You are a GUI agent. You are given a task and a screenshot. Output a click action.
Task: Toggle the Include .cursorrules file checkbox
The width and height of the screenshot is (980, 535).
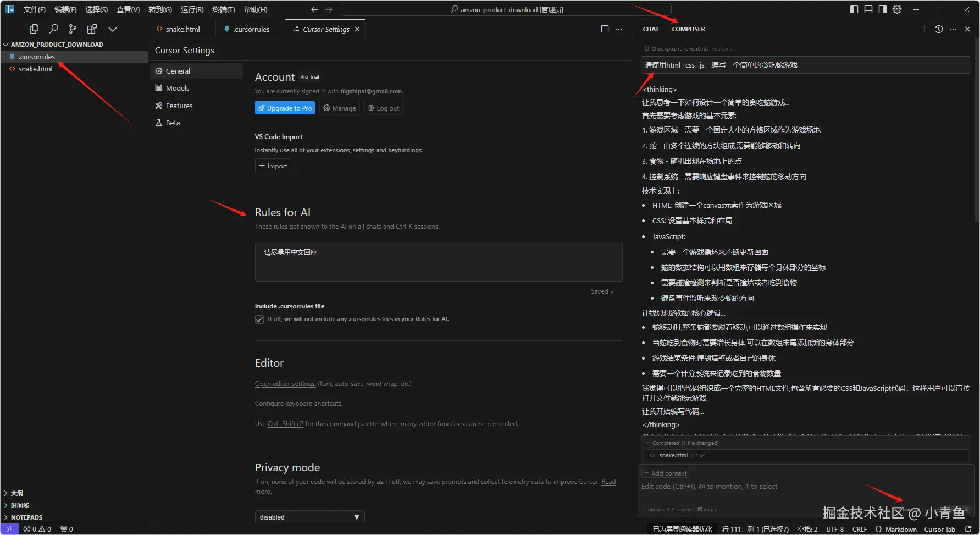[259, 319]
